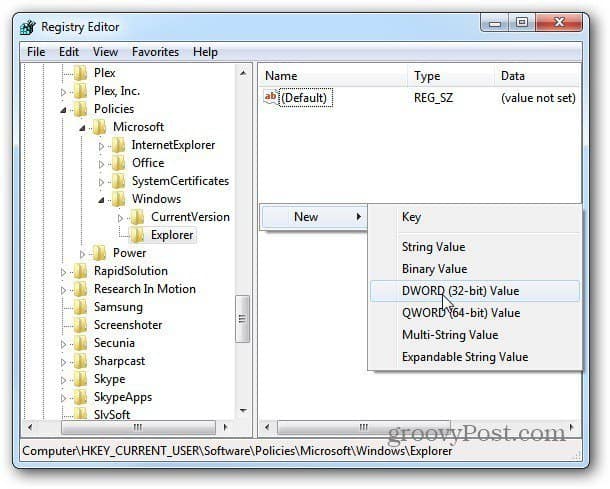The height and width of the screenshot is (489, 610).
Task: Click the Policies folder icon
Action: [81, 109]
